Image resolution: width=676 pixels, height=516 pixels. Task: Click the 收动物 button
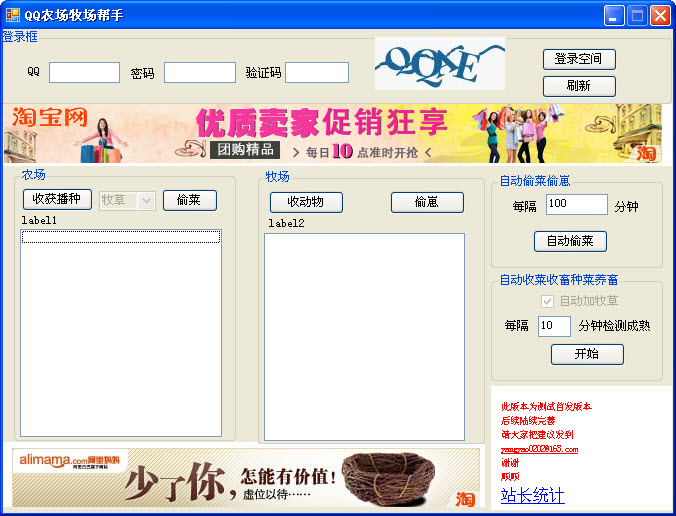click(x=306, y=202)
